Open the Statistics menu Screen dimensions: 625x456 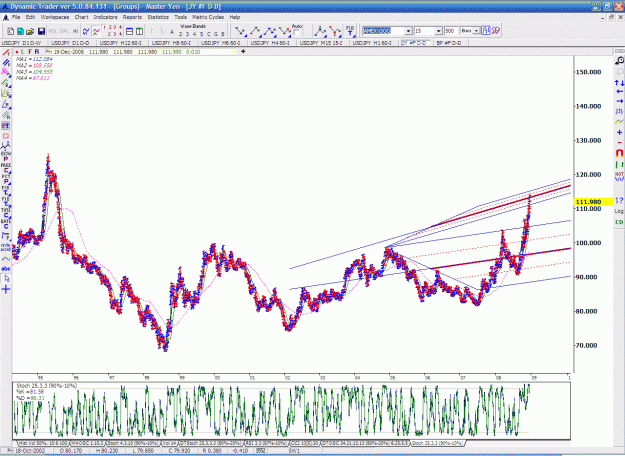(158, 17)
